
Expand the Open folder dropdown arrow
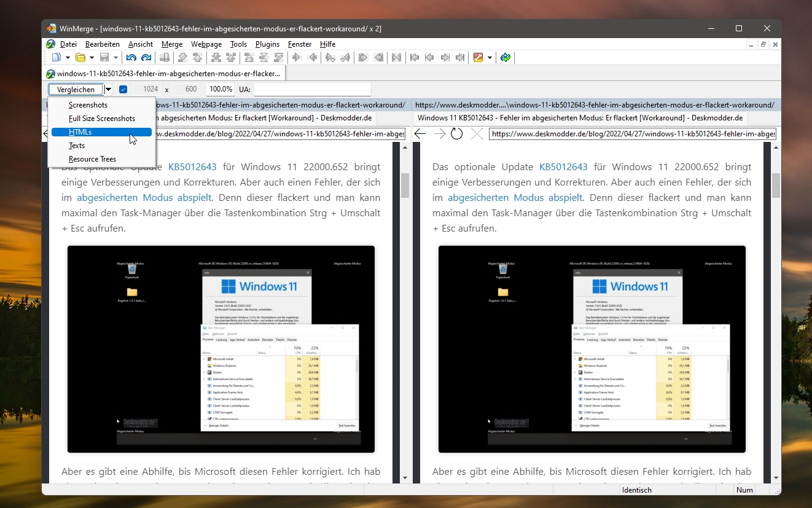(x=92, y=58)
